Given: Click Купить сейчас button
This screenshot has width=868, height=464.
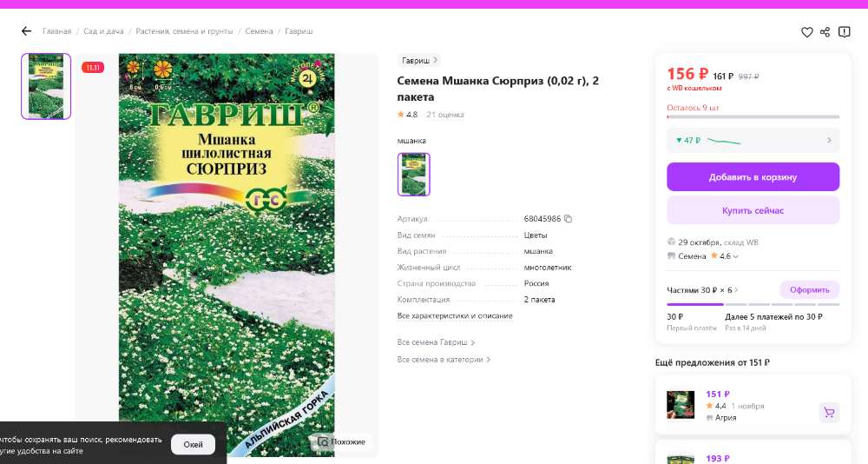Looking at the screenshot, I should 753,210.
